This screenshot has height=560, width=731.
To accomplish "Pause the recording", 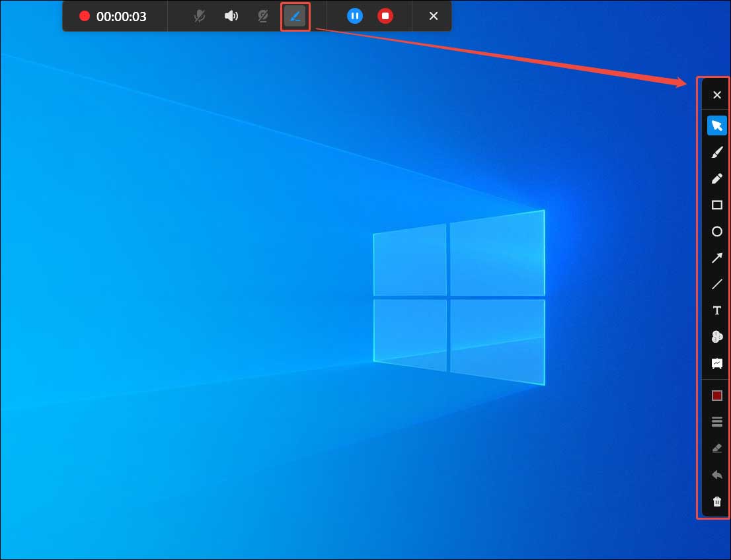I will (x=355, y=16).
